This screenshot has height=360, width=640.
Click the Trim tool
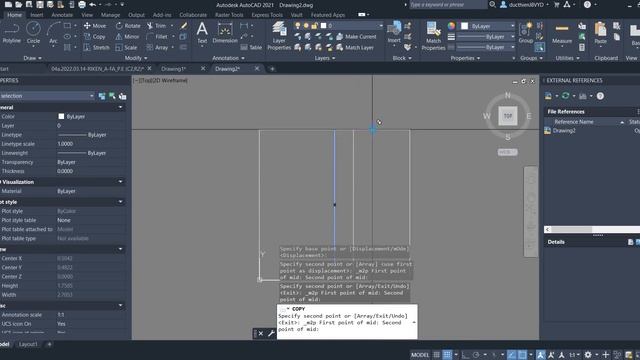pyautogui.click(x=157, y=26)
